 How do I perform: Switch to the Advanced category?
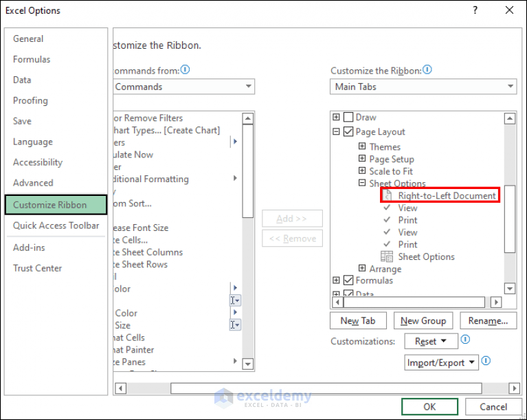[x=33, y=183]
